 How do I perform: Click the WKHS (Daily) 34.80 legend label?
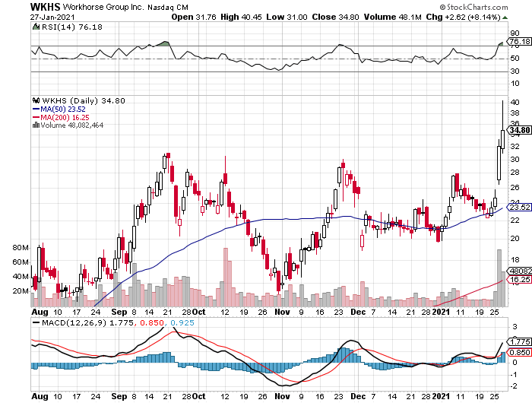pyautogui.click(x=84, y=100)
